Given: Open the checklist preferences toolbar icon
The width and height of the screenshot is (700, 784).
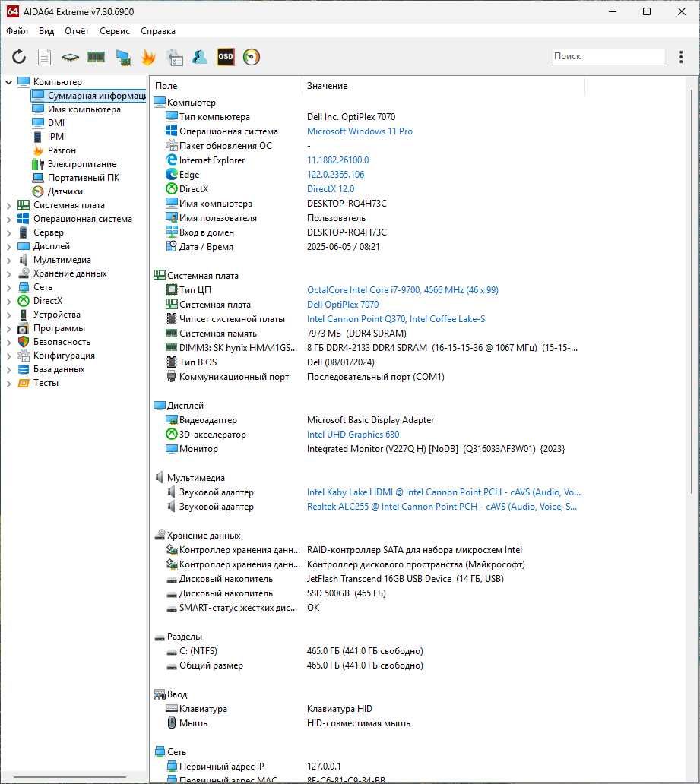Looking at the screenshot, I should (x=174, y=57).
